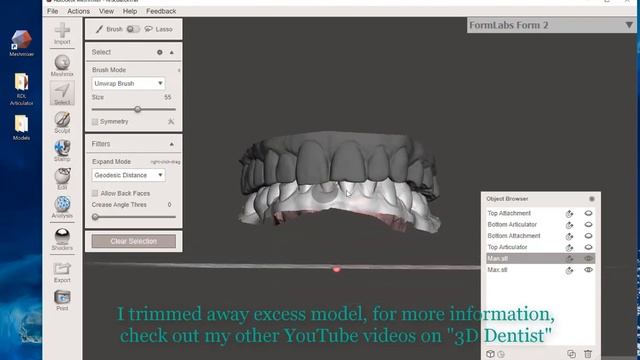Image resolution: width=640 pixels, height=360 pixels.
Task: Open the Meshmix tool
Action: pos(62,65)
